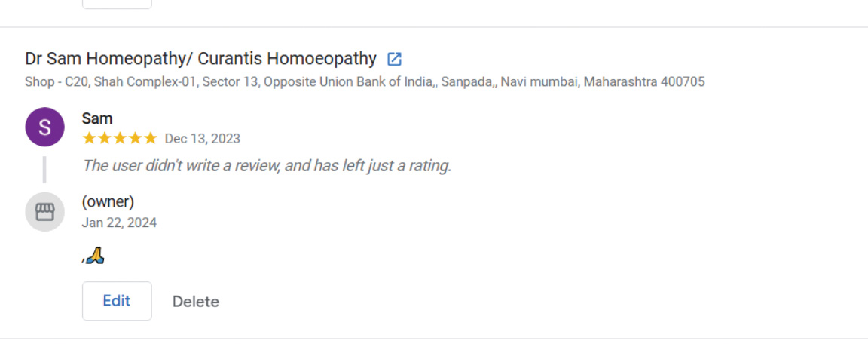This screenshot has width=868, height=347.
Task: Open Dr Sam Homeopathy business title
Action: pyautogui.click(x=200, y=58)
